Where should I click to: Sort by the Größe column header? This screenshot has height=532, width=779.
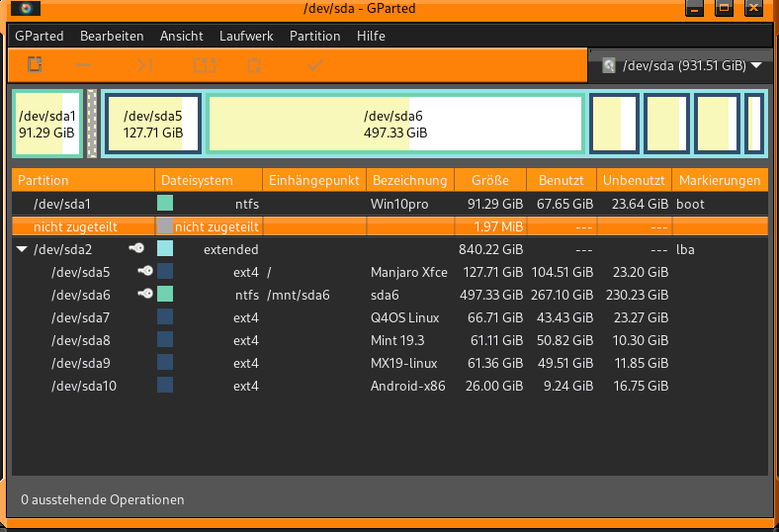tap(490, 181)
